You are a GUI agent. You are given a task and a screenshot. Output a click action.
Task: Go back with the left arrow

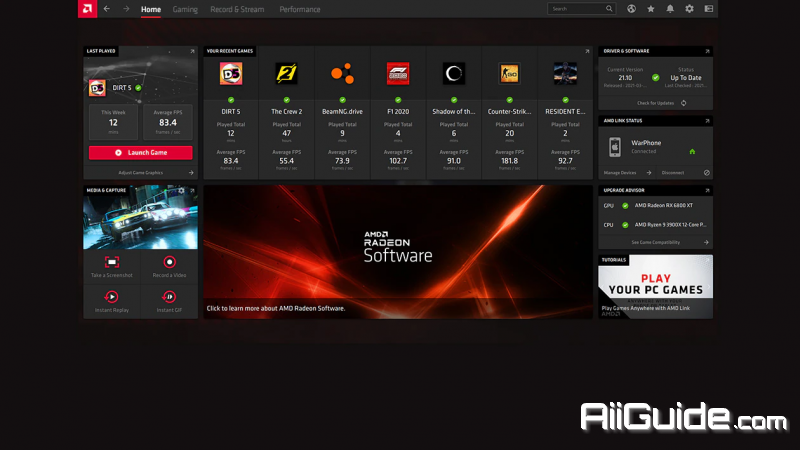tap(107, 9)
